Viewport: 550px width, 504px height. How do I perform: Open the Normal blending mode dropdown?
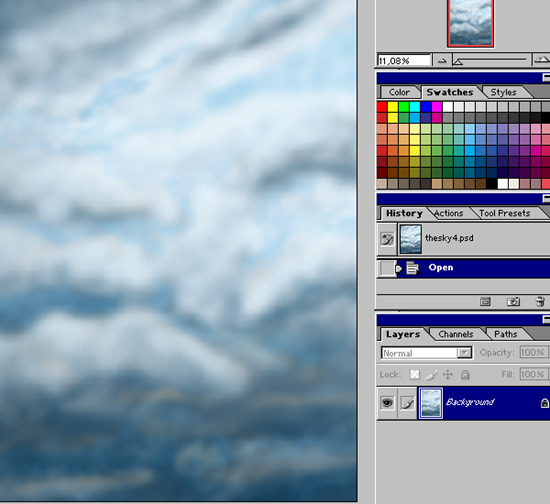coord(427,353)
